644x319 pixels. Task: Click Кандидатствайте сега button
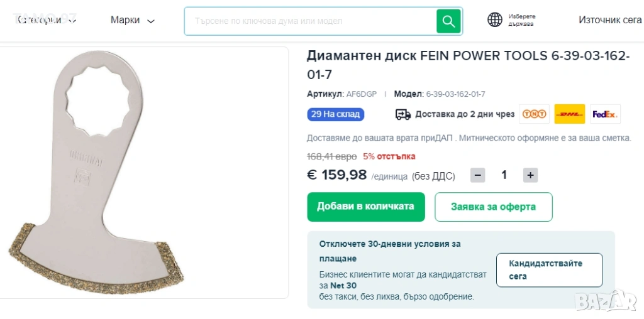pyautogui.click(x=550, y=270)
